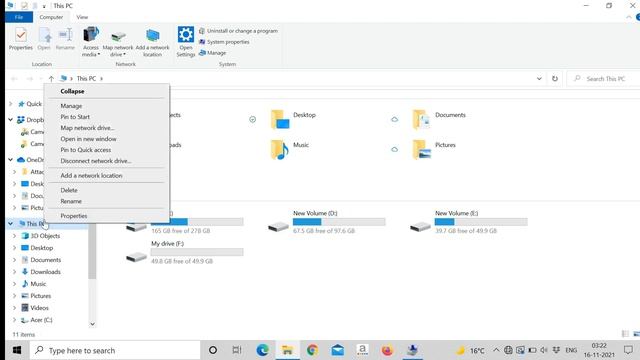640x360 pixels.
Task: Launch Microsoft Edge from taskbar
Action: coord(262,350)
